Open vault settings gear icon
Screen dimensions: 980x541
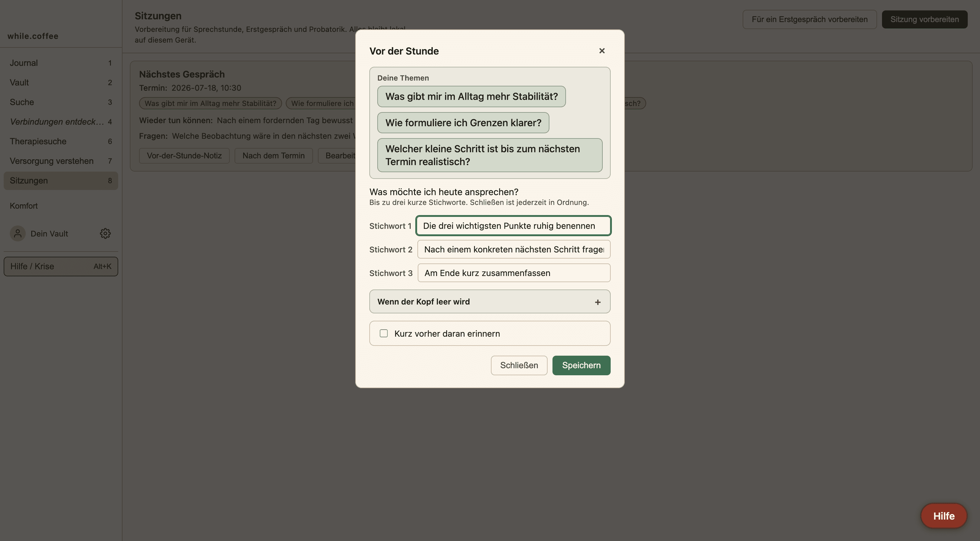(x=105, y=233)
